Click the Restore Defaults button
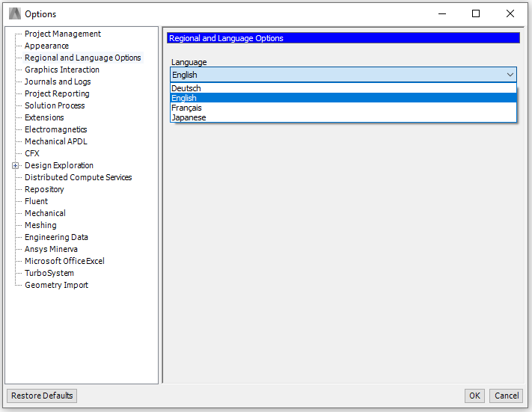The height and width of the screenshot is (412, 532). click(x=42, y=396)
